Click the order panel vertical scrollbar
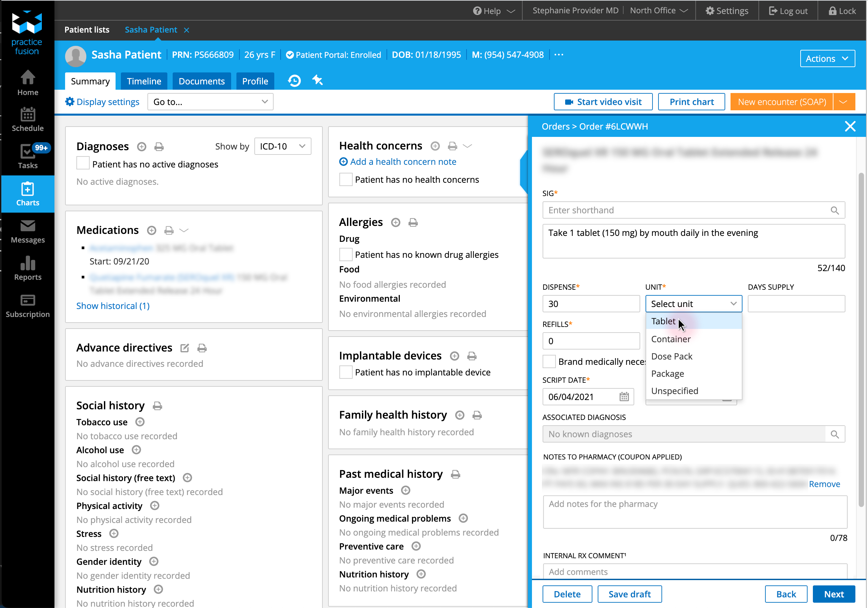868x608 pixels. pos(861,340)
